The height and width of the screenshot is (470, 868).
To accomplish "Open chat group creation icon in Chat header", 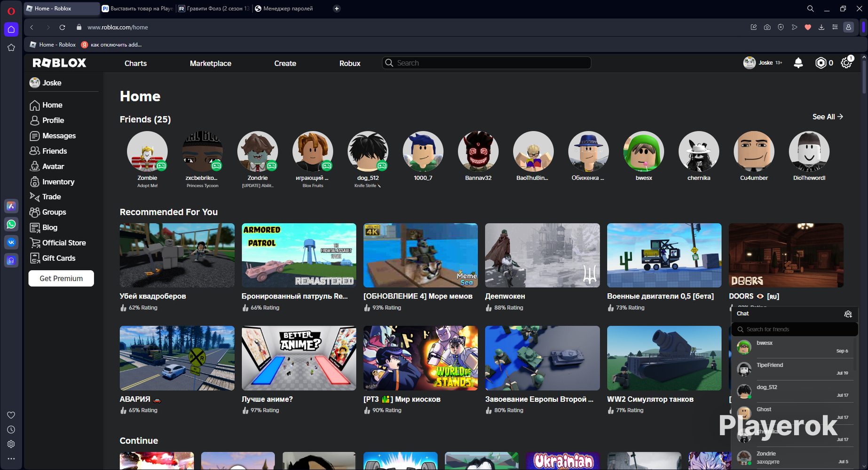I will coord(848,314).
